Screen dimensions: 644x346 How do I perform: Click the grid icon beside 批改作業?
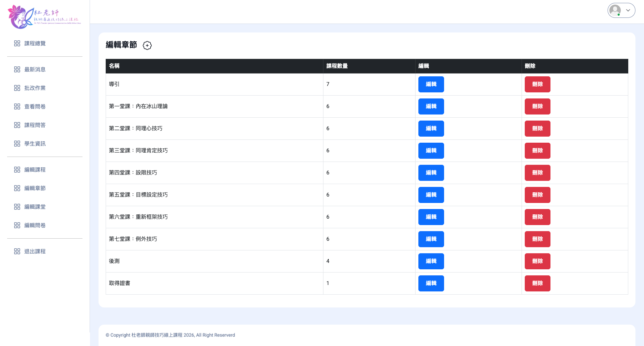[x=17, y=88]
